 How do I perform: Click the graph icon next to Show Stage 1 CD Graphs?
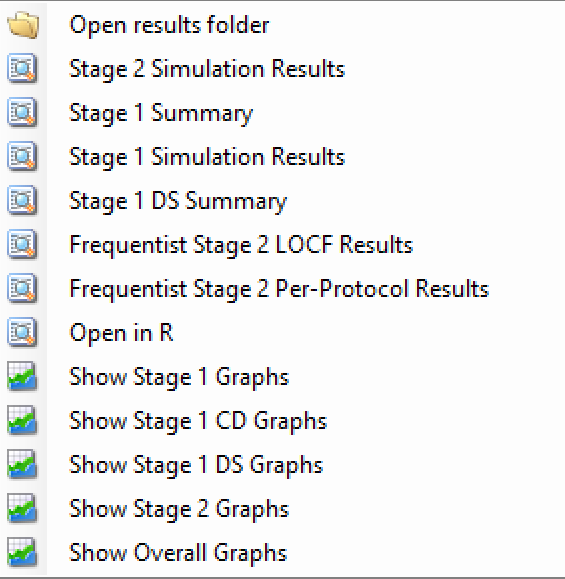[22, 420]
